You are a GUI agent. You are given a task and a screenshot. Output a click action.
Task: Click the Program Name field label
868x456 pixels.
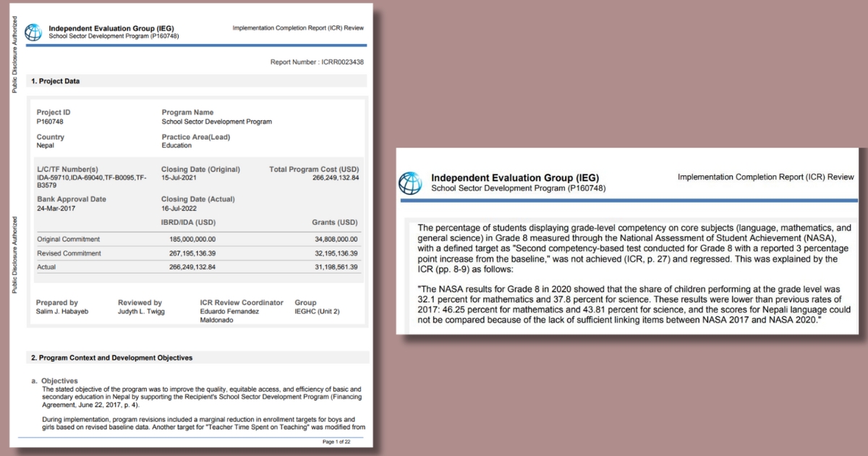pyautogui.click(x=187, y=112)
